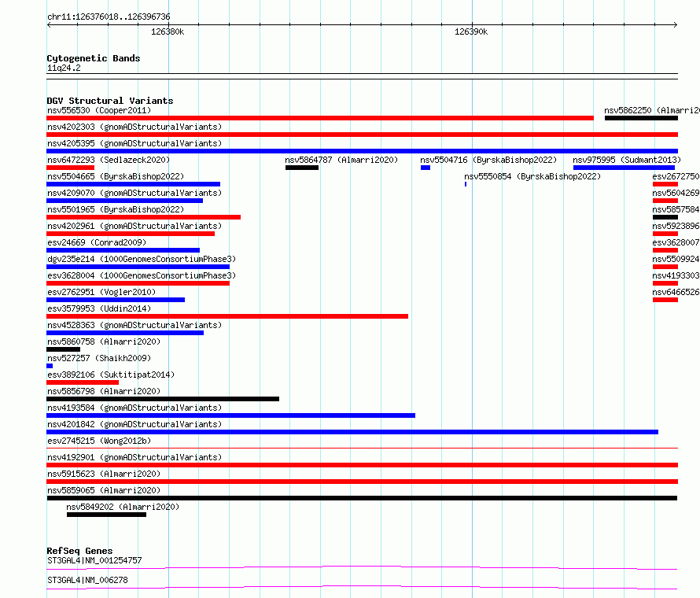Select nsv4209070 gnomAD variant label
Viewport: 700px width, 598px height.
(134, 193)
